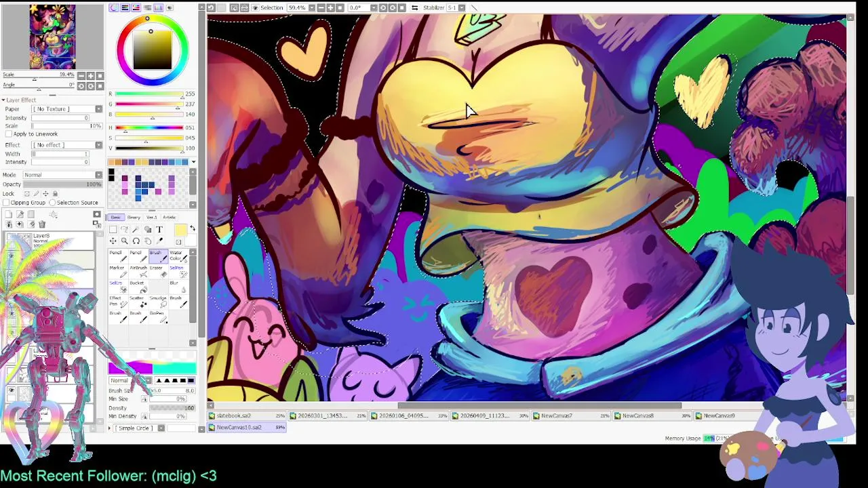Choose the Smudge tool
868x488 pixels.
159,302
